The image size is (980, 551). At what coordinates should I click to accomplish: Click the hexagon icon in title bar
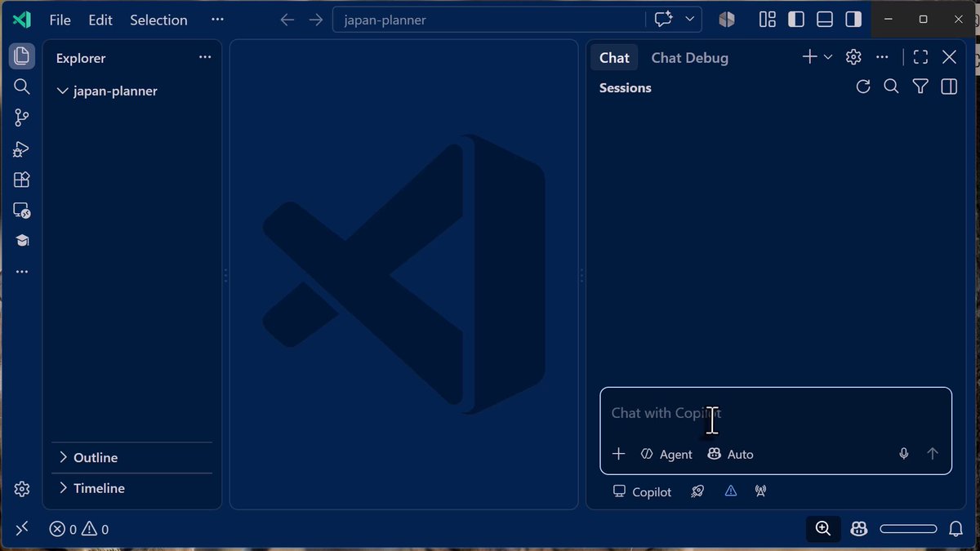pos(727,20)
